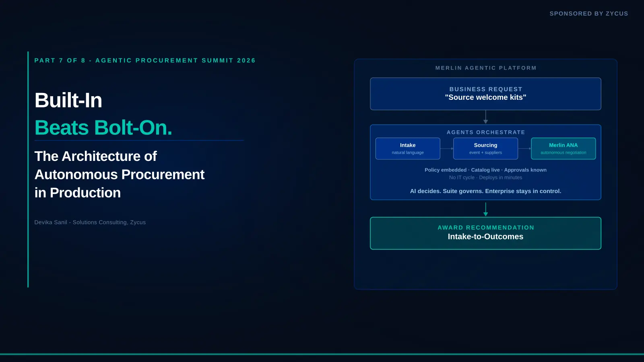This screenshot has height=362, width=644.
Task: Click the "Built-In" title text
Action: (68, 100)
